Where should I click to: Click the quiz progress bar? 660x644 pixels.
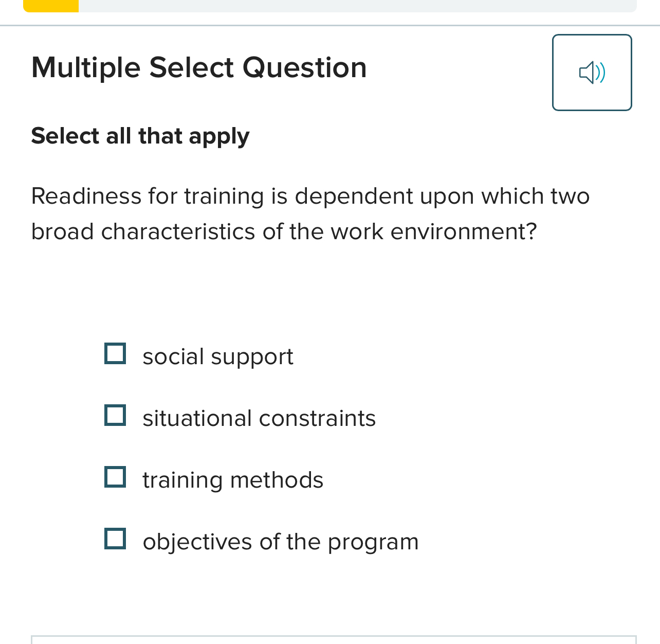pos(329,6)
